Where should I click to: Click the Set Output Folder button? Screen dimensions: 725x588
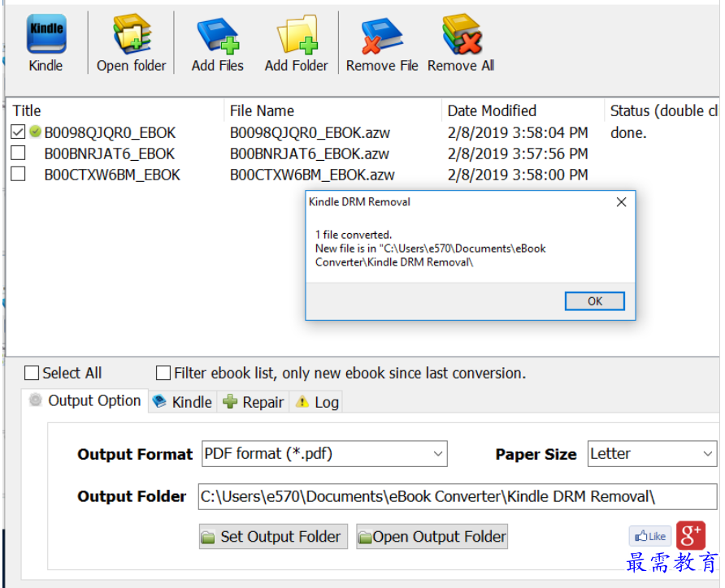click(x=273, y=536)
